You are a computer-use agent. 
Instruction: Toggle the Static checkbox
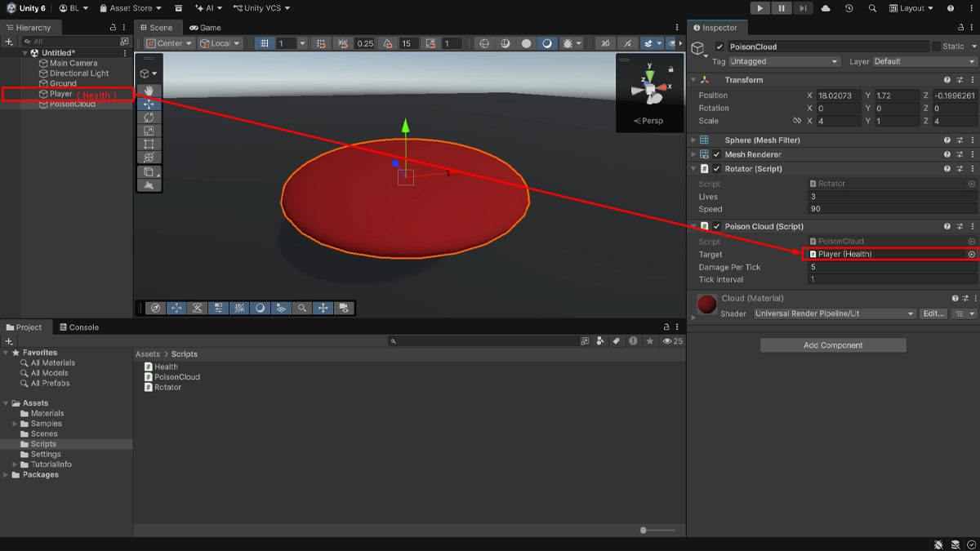pos(936,47)
